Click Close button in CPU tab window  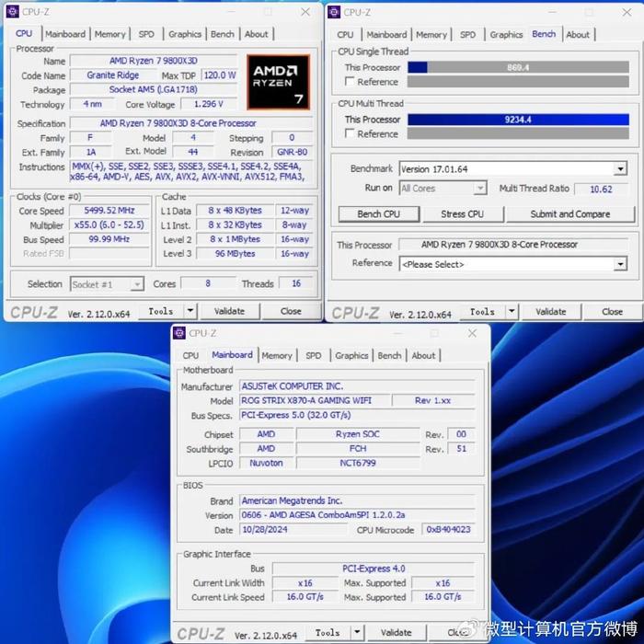(291, 311)
